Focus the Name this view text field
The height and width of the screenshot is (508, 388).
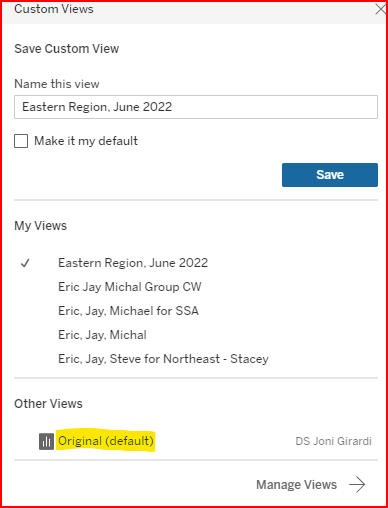click(x=196, y=107)
